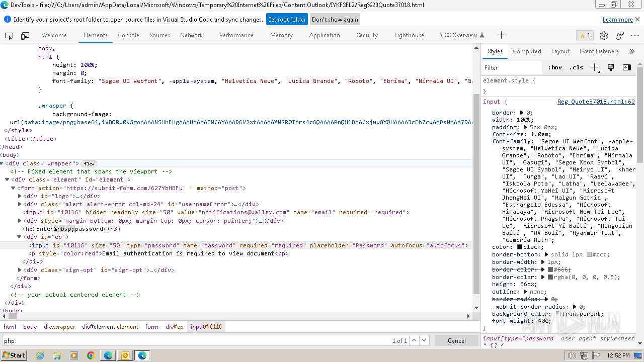
Task: Toggle the .cls element classes panel
Action: click(x=576, y=67)
